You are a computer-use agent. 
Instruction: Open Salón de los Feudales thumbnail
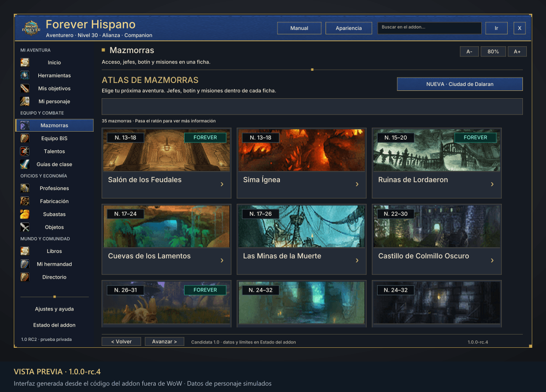pyautogui.click(x=166, y=150)
